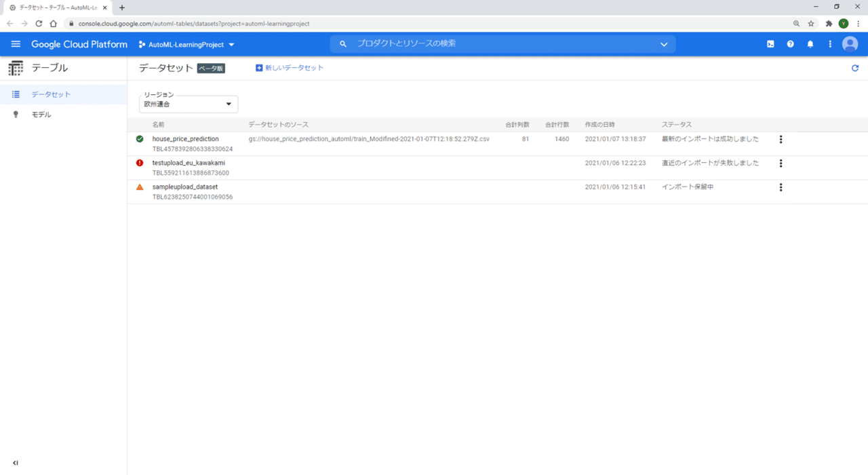Click the warning icon beside sampleupload_dataset
The height and width of the screenshot is (475, 868).
coord(140,187)
